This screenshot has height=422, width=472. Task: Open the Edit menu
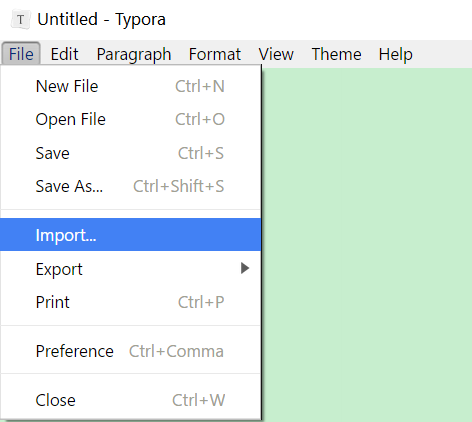tap(64, 54)
